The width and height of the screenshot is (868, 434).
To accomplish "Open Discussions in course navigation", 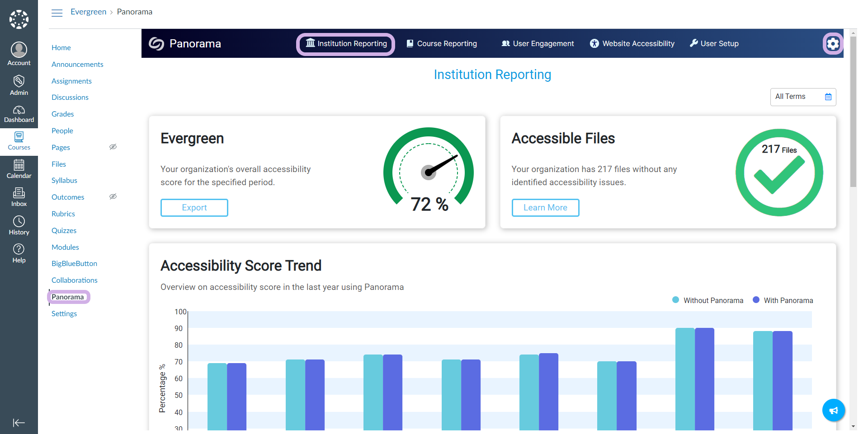I will (70, 97).
